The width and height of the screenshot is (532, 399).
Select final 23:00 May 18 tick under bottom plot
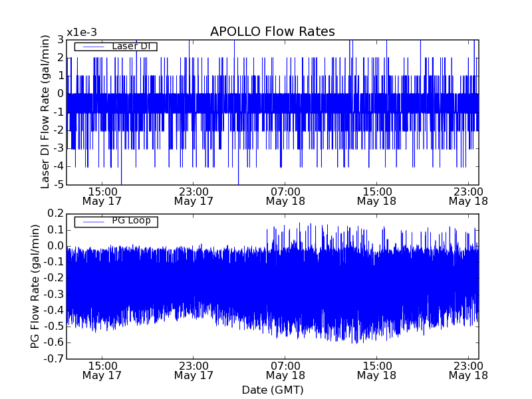(x=468, y=370)
